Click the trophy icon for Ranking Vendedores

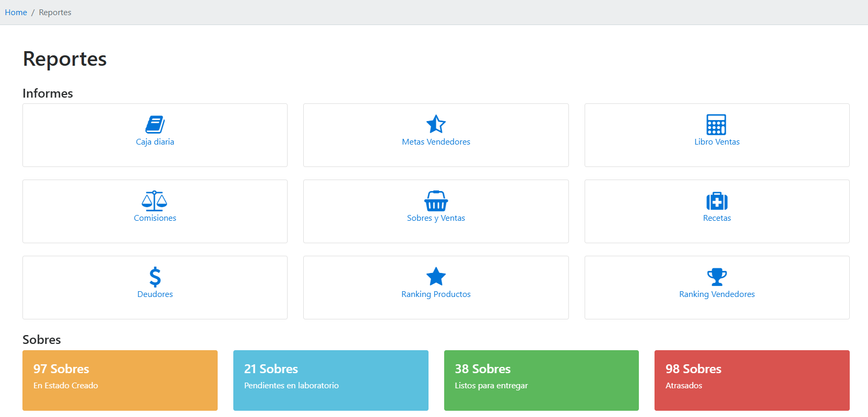point(717,277)
